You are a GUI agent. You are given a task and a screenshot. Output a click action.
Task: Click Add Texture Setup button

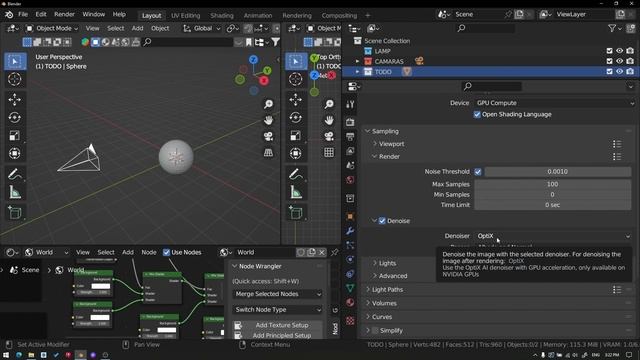[278, 325]
